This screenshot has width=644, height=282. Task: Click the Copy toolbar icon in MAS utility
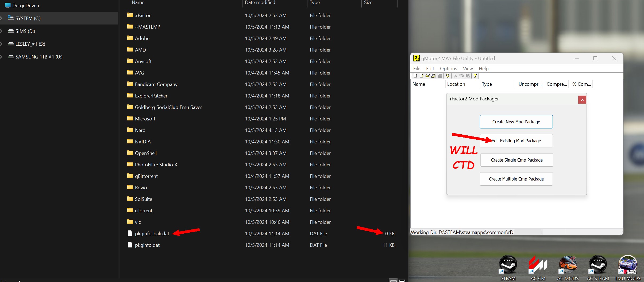[x=461, y=76]
